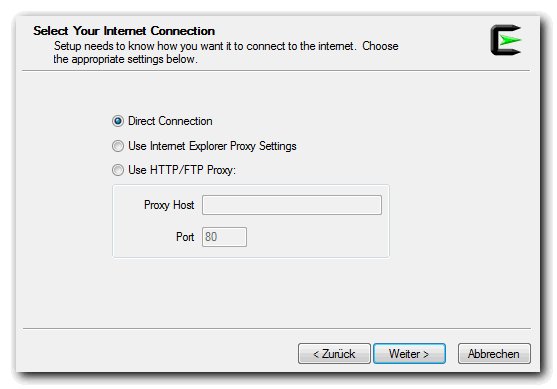The width and height of the screenshot is (557, 389).
Task: Select the Direct Connection radio button
Action: 118,121
